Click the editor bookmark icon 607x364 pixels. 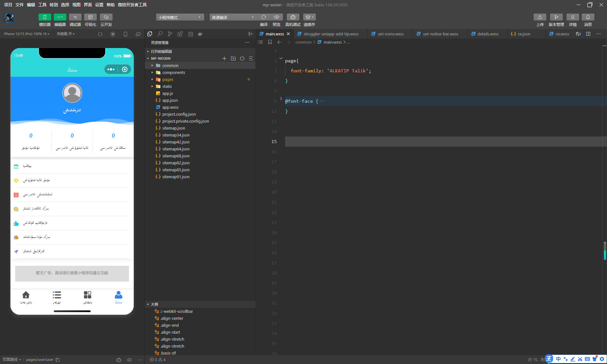pos(270,42)
